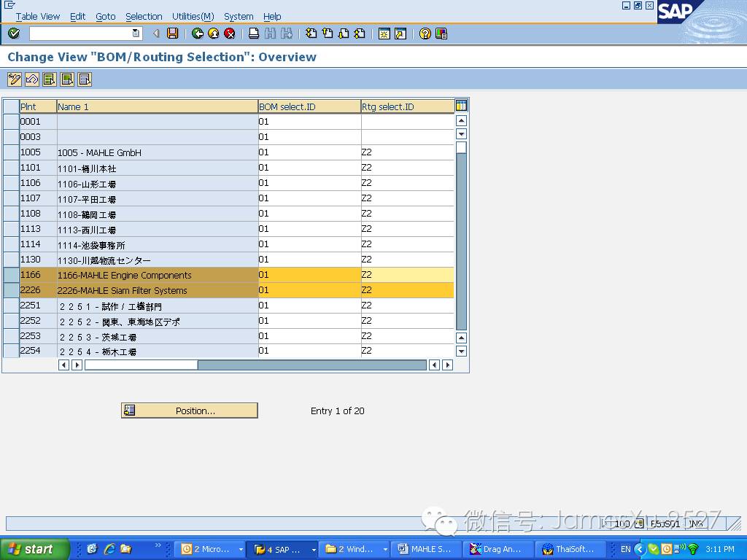Click the green Enter checkmark icon
The width and height of the screenshot is (747, 560).
coord(14,34)
